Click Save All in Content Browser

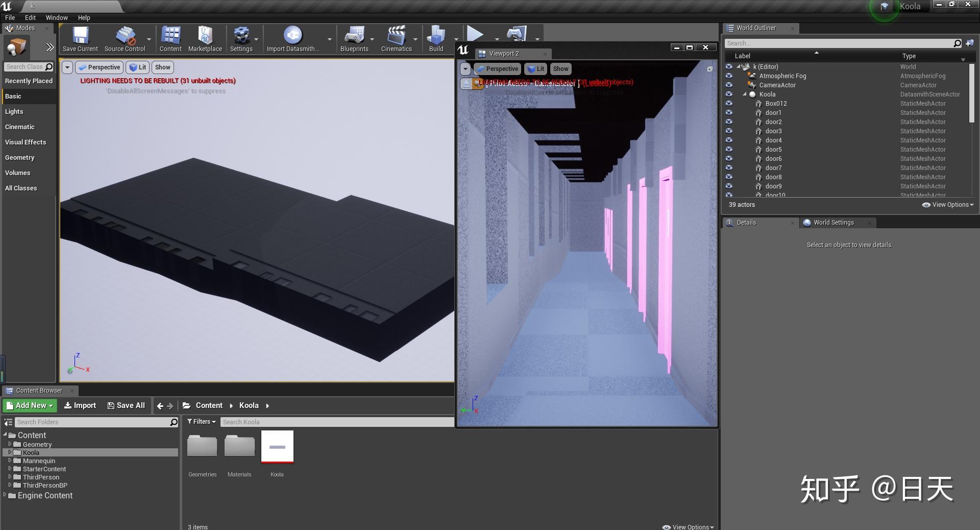pyautogui.click(x=126, y=405)
